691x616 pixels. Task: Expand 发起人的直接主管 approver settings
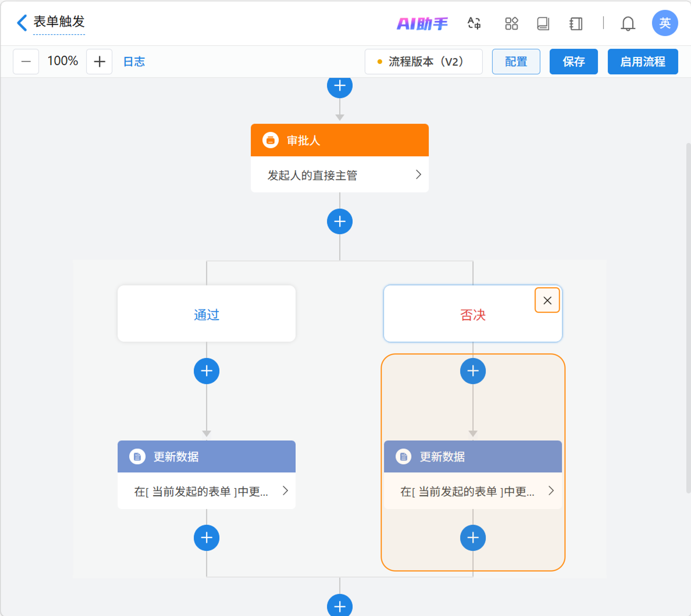coord(418,175)
